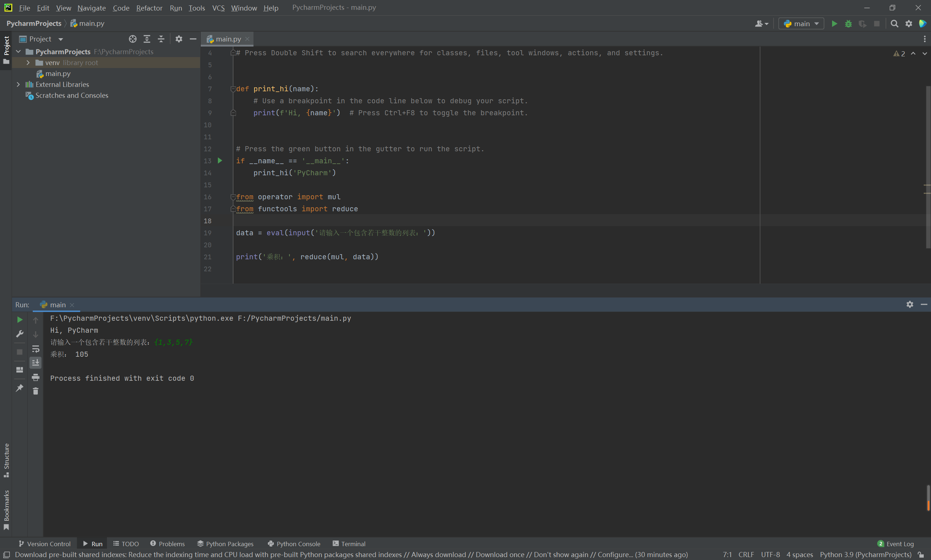Expand External Libraries node
This screenshot has width=931, height=560.
pyautogui.click(x=18, y=84)
